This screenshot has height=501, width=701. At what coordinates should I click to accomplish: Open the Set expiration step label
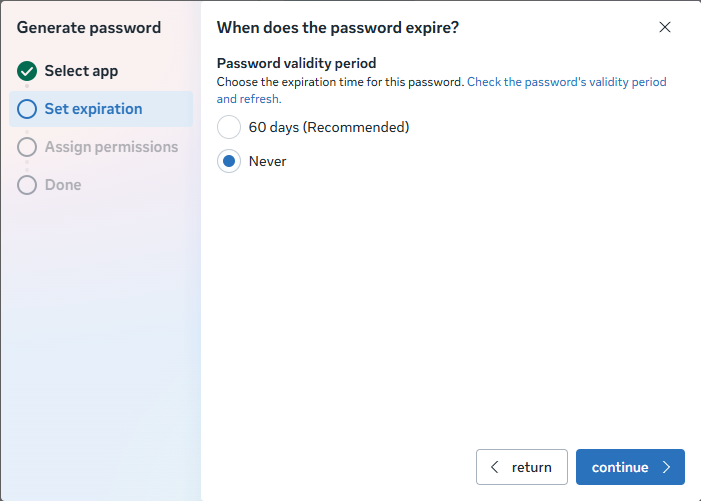pyautogui.click(x=93, y=109)
